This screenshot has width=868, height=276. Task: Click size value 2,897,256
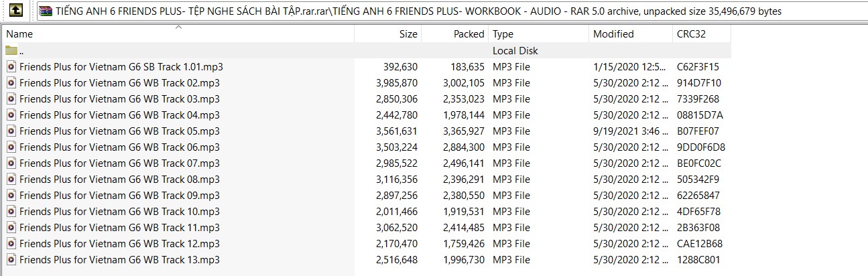pyautogui.click(x=397, y=195)
